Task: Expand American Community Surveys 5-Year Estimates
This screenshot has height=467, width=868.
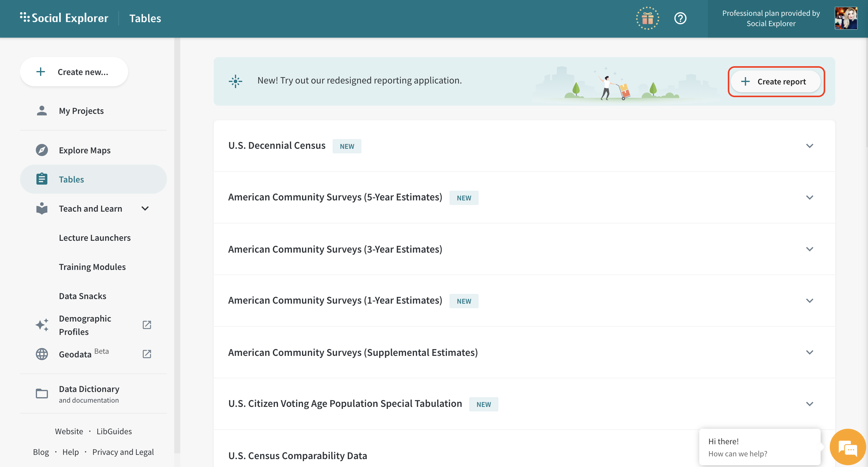Action: click(809, 197)
